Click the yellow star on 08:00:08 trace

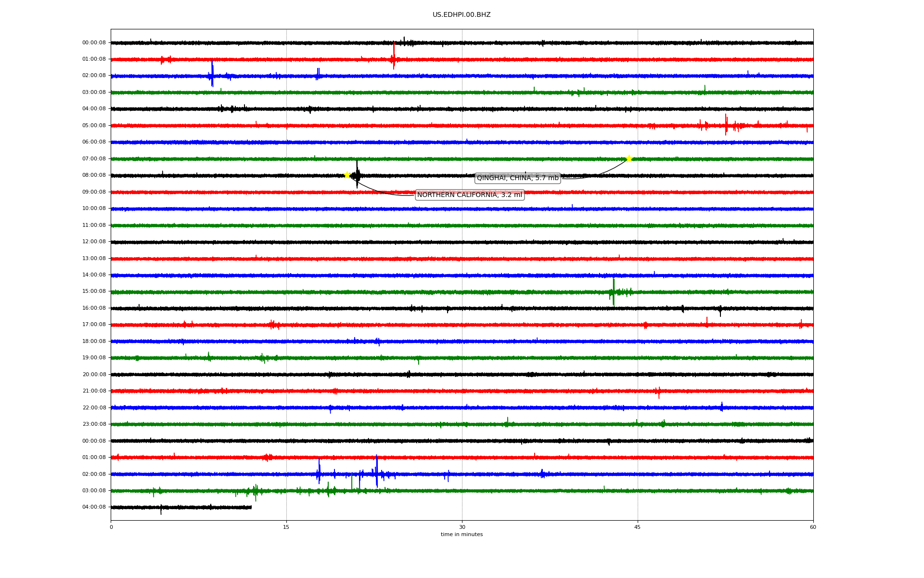click(x=347, y=175)
